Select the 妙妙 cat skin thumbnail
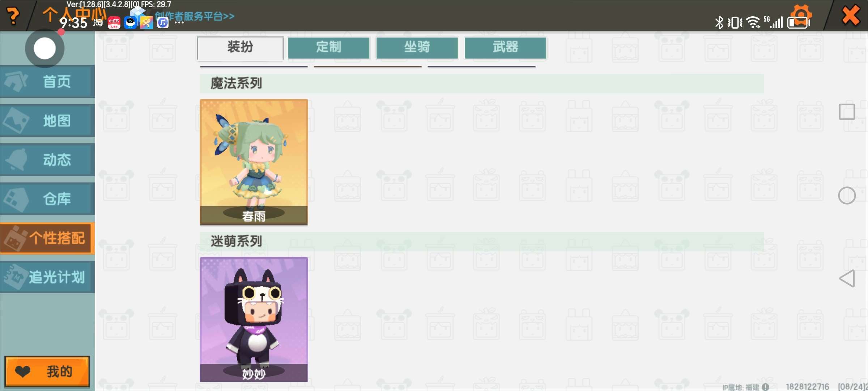Screen dimensions: 868x391 (254, 319)
